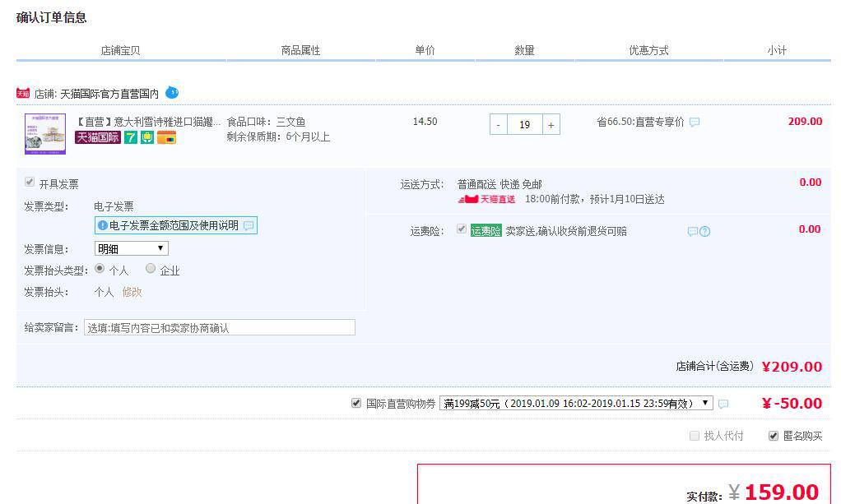Image resolution: width=841 pixels, height=504 pixels.
Task: Increase quantity with the plus button
Action: pos(551,125)
